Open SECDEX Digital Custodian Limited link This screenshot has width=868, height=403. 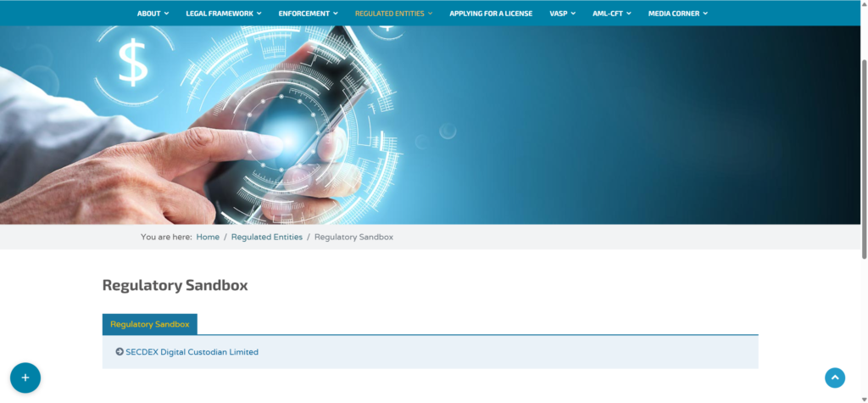(192, 351)
